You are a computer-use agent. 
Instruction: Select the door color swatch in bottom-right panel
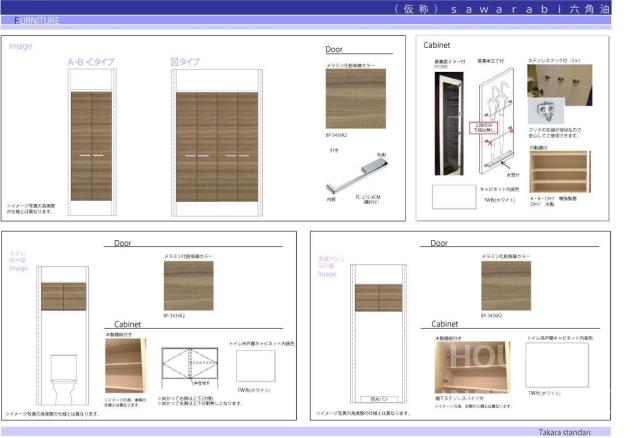(505, 286)
